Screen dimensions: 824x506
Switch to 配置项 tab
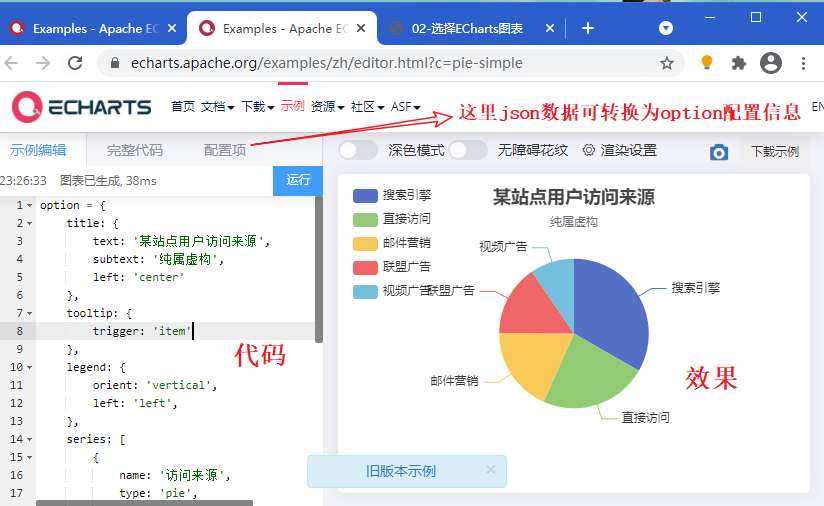click(225, 150)
